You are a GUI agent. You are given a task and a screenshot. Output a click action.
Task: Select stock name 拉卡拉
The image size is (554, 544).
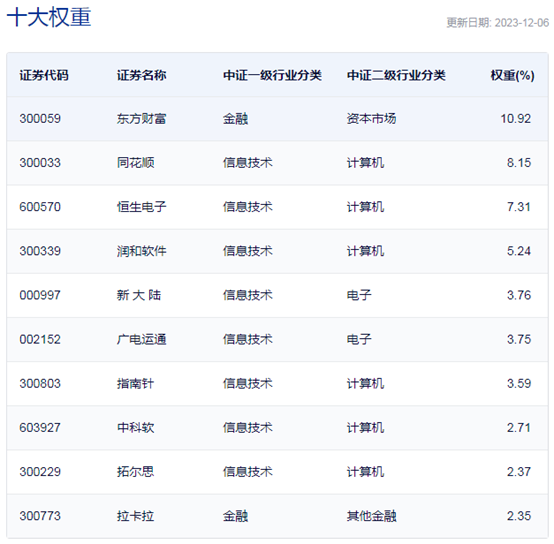click(135, 516)
